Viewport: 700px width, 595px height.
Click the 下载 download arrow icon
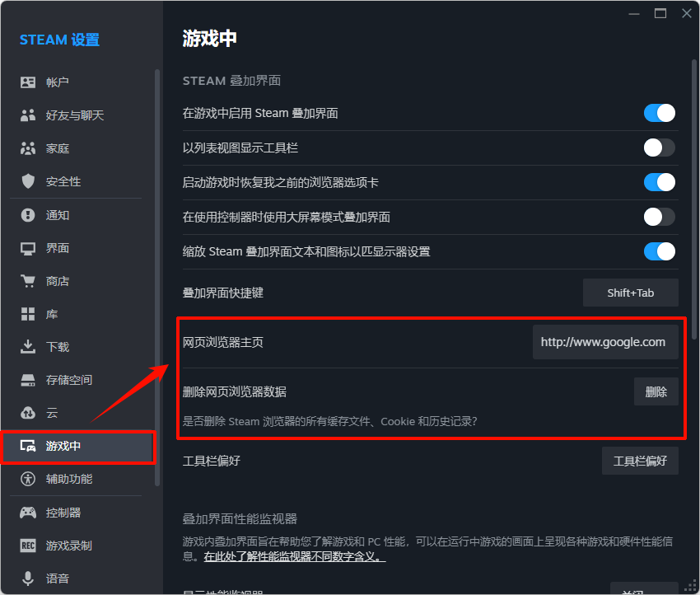[x=27, y=346]
